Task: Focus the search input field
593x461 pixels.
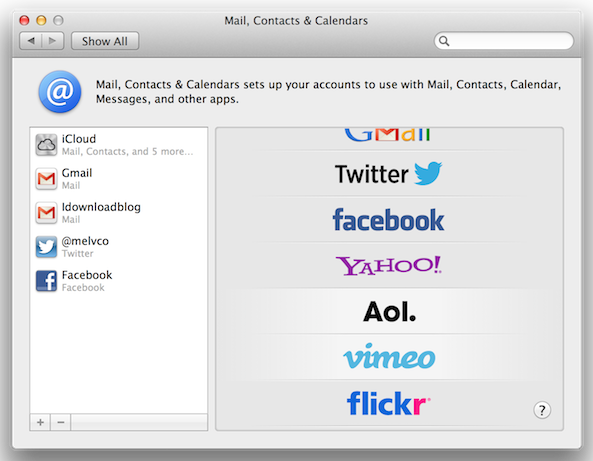Action: pos(504,41)
